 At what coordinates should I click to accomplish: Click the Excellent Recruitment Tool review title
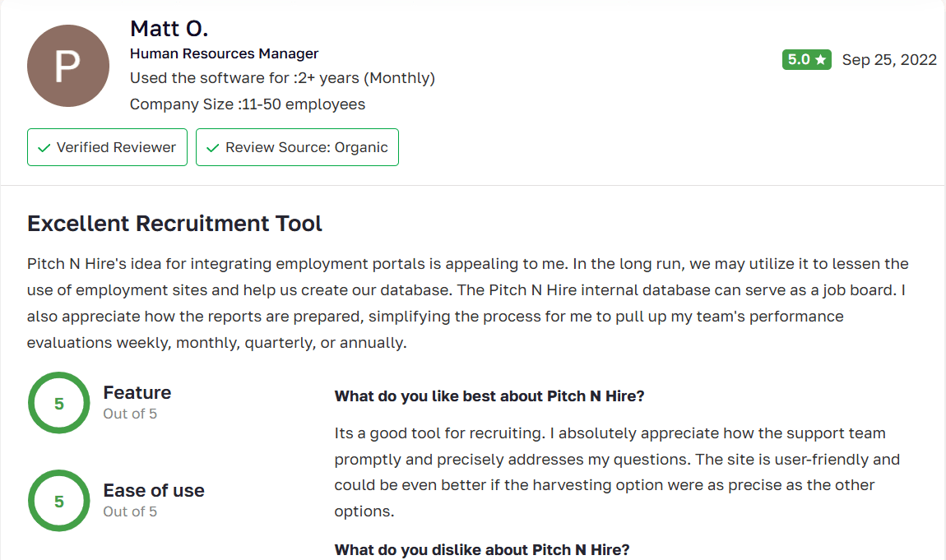pyautogui.click(x=174, y=223)
